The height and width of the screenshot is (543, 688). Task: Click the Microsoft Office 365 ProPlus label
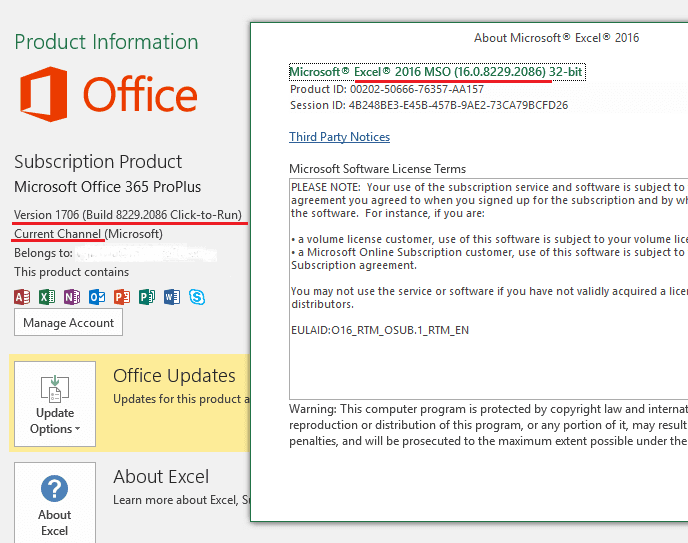pyautogui.click(x=108, y=187)
